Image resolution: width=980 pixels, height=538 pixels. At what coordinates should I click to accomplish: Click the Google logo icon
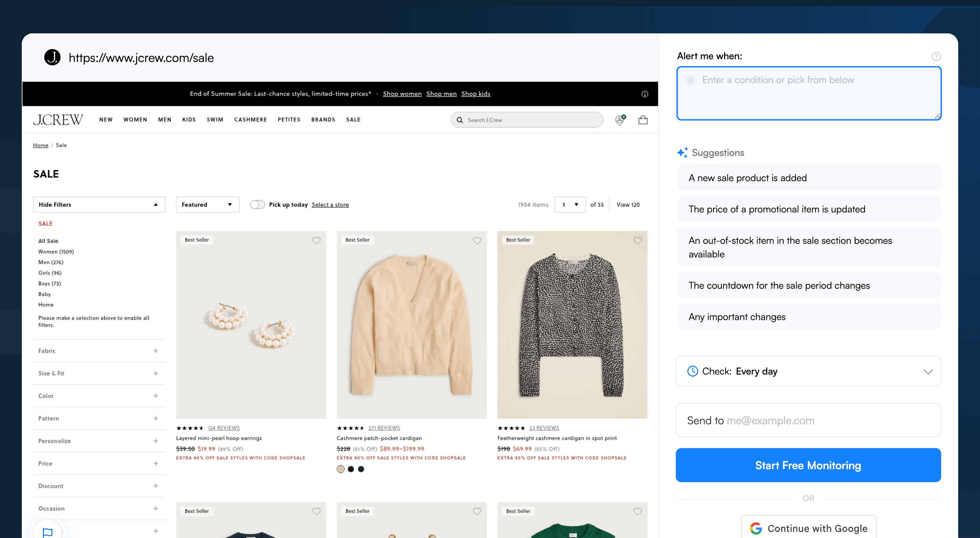coord(755,528)
